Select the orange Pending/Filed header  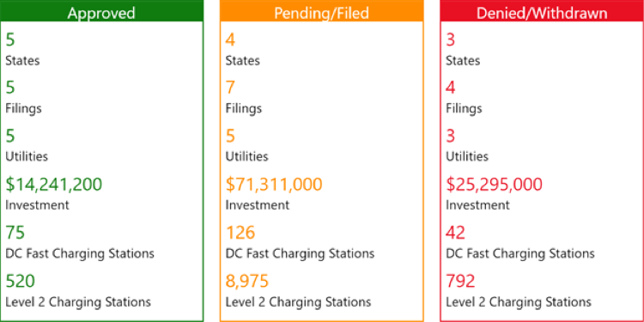322,11
